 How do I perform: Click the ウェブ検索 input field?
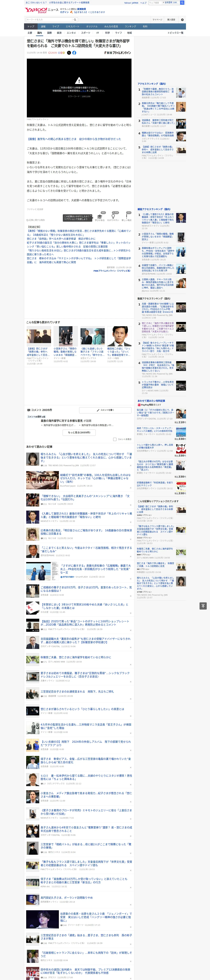pos(155,3)
